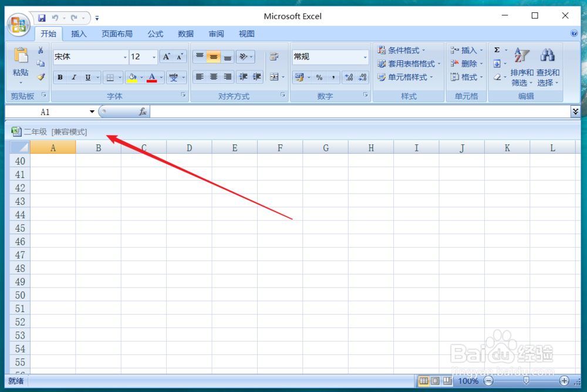
Task: Apply accounting currency format
Action: 299,77
